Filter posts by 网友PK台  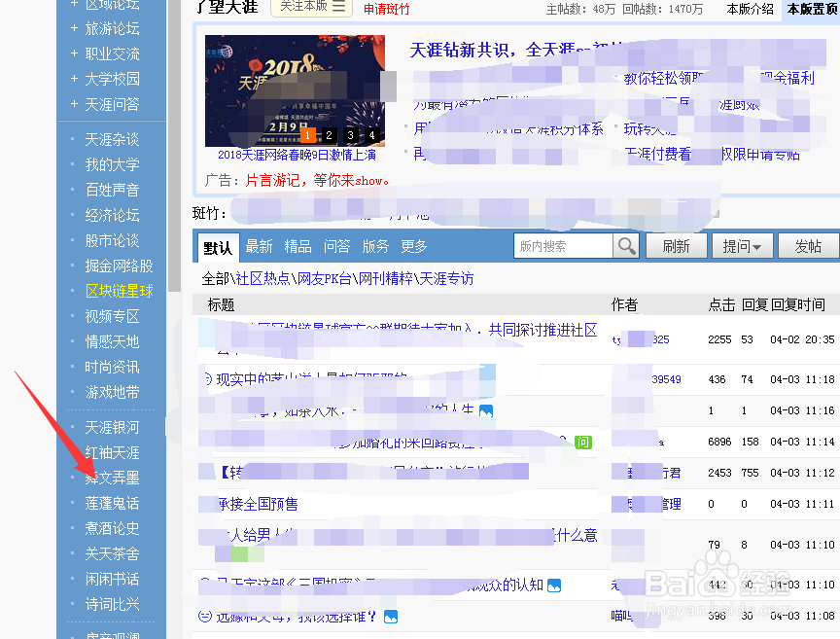324,279
